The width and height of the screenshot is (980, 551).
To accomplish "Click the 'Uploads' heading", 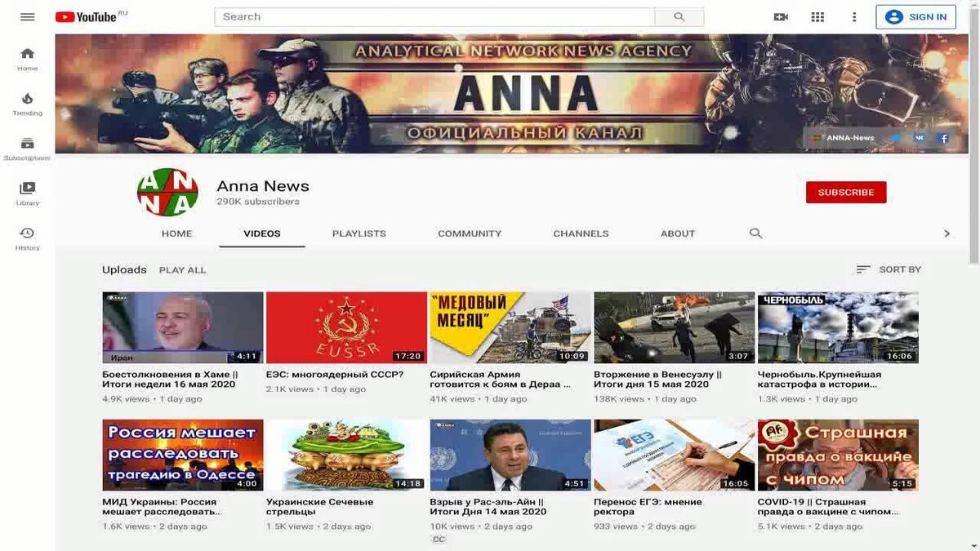I will coord(124,269).
